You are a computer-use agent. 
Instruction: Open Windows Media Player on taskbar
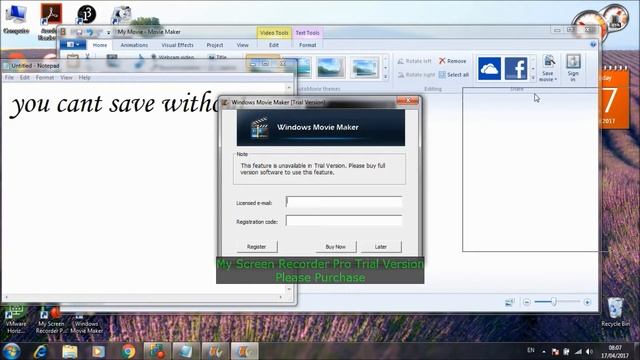point(98,351)
